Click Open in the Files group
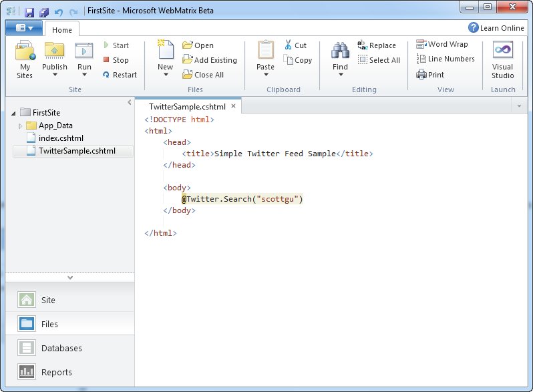 tap(198, 45)
